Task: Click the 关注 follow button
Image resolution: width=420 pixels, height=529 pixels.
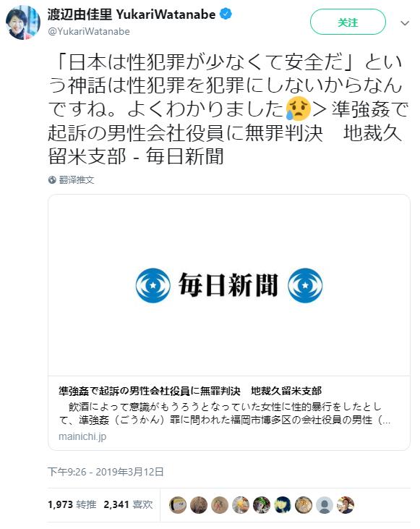Action: 348,22
